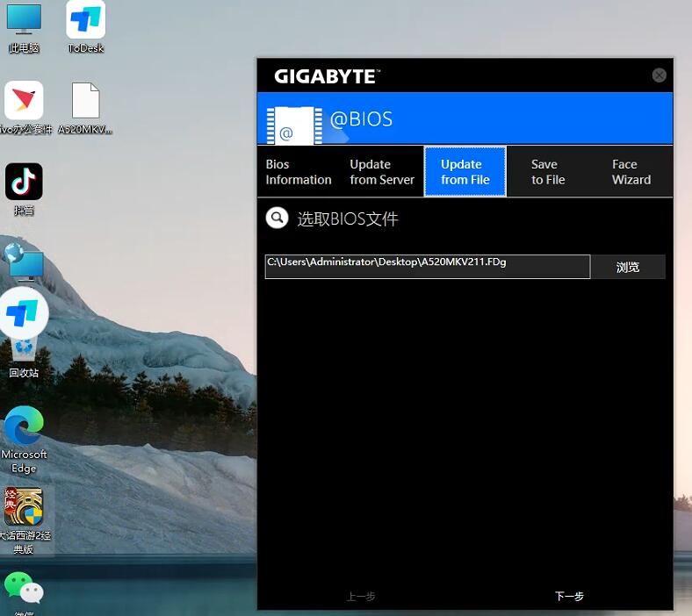
Task: Open the WPS office suite icon
Action: coord(24,104)
